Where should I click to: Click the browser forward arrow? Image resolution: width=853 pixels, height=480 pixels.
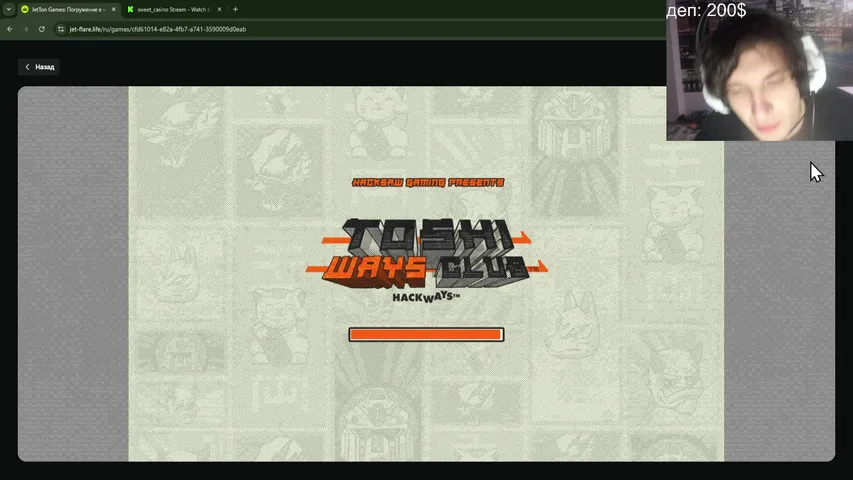point(25,29)
